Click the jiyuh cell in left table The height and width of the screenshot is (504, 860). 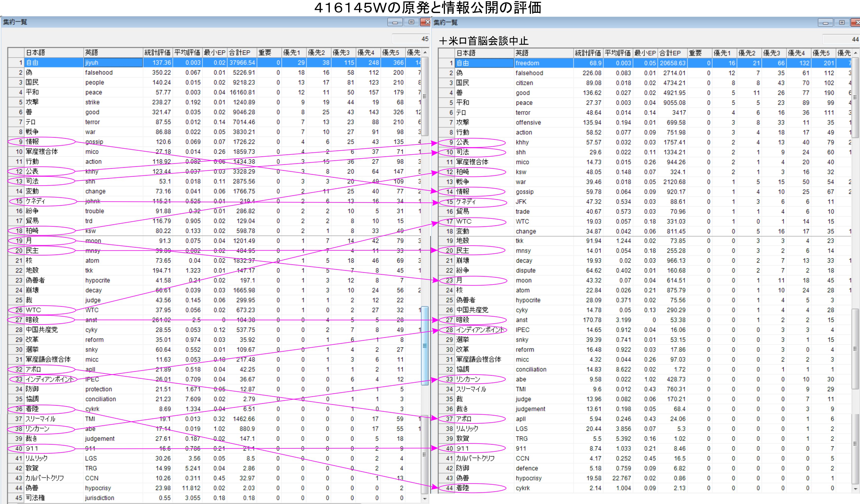(113, 62)
